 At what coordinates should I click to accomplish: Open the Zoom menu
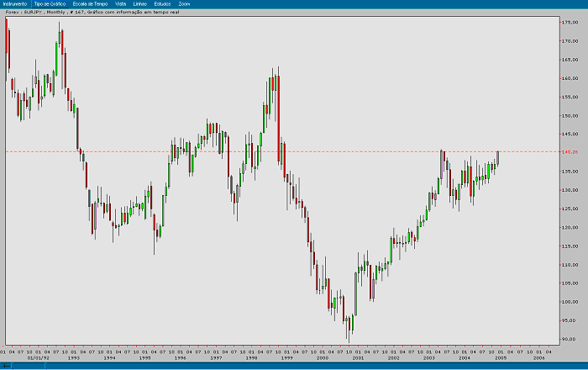coord(184,3)
